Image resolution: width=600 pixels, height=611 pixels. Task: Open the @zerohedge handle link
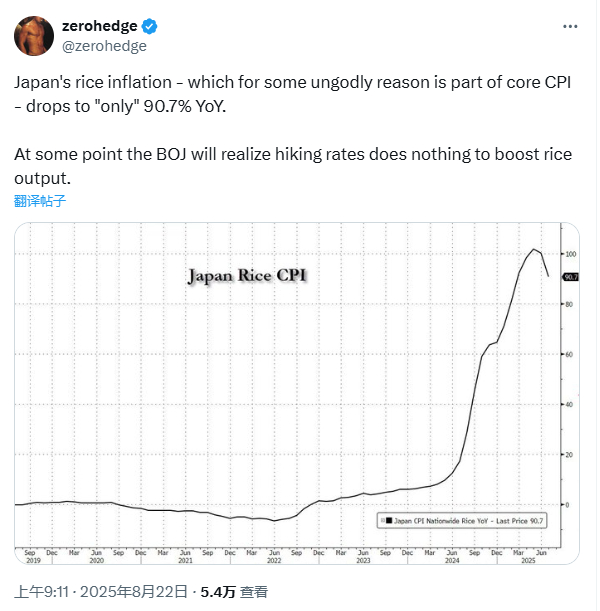pos(104,46)
